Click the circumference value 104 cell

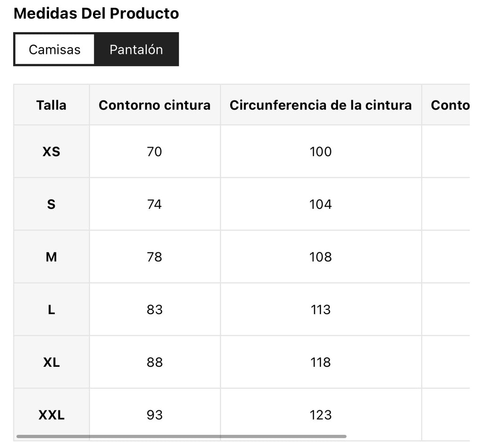tap(321, 204)
